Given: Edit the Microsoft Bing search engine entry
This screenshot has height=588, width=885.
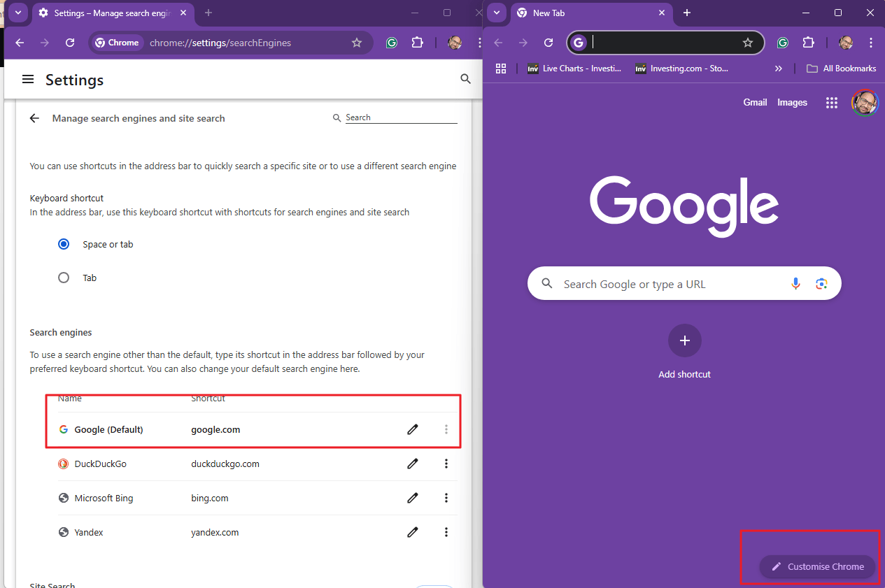Looking at the screenshot, I should coord(413,498).
